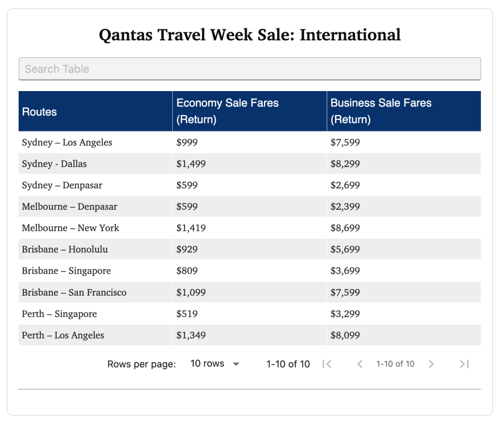This screenshot has height=425, width=504.
Task: Click the $8,099 Perth business fare
Action: pyautogui.click(x=345, y=335)
